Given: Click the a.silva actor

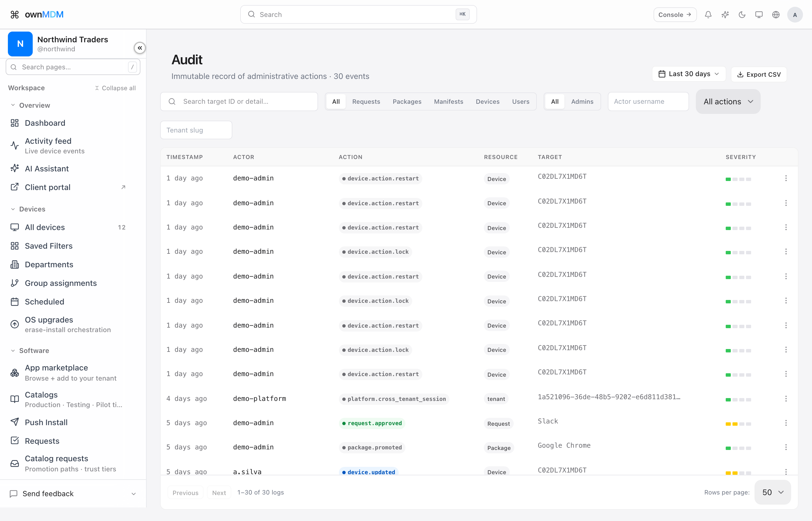Looking at the screenshot, I should pos(247,472).
